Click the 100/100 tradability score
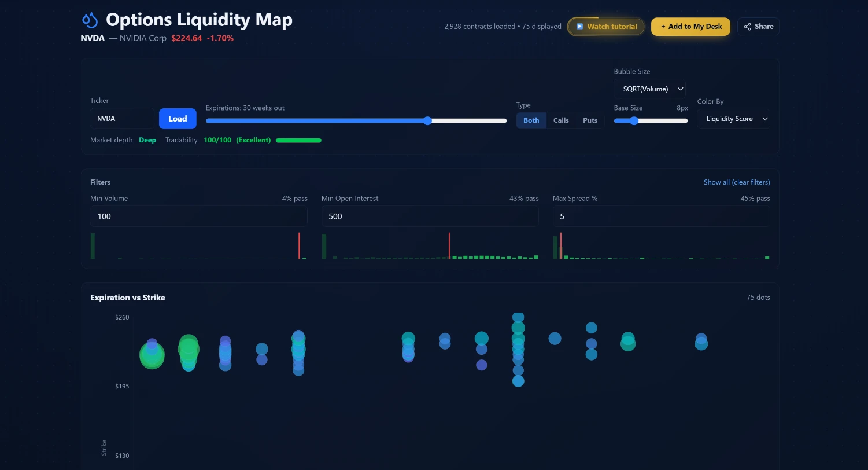The image size is (868, 470). click(217, 140)
